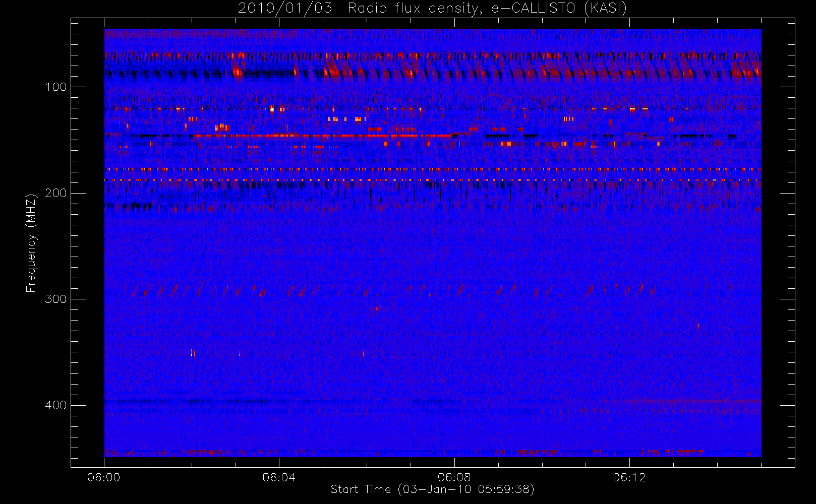Click the 06:04 time tick label

tap(279, 477)
